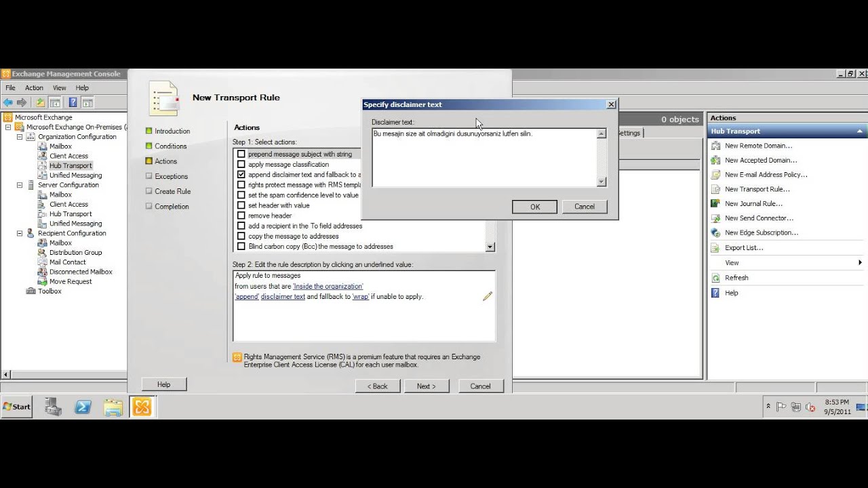Viewport: 868px width, 488px height.
Task: Click into the Disclaimer text box
Action: 484,157
